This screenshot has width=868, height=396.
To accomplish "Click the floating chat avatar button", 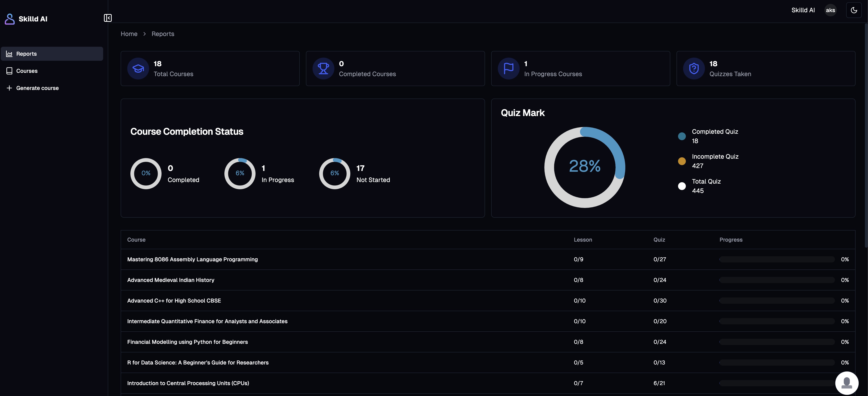I will [x=846, y=383].
